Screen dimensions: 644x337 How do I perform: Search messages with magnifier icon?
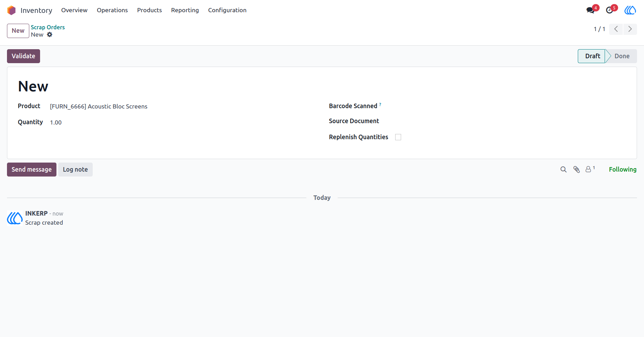coord(563,170)
